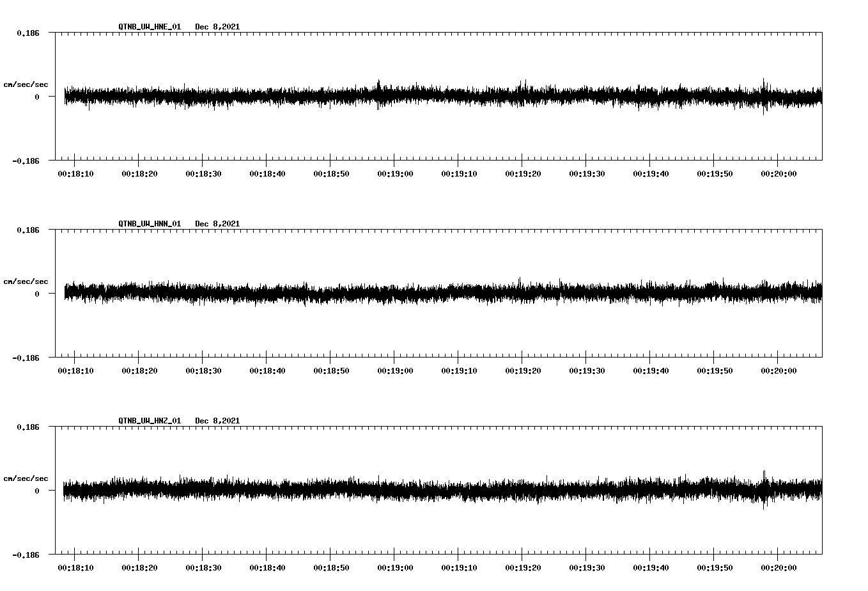Click the 00:19:00 time label under HNN plot
Screen dimensions: 868x591
395,371
